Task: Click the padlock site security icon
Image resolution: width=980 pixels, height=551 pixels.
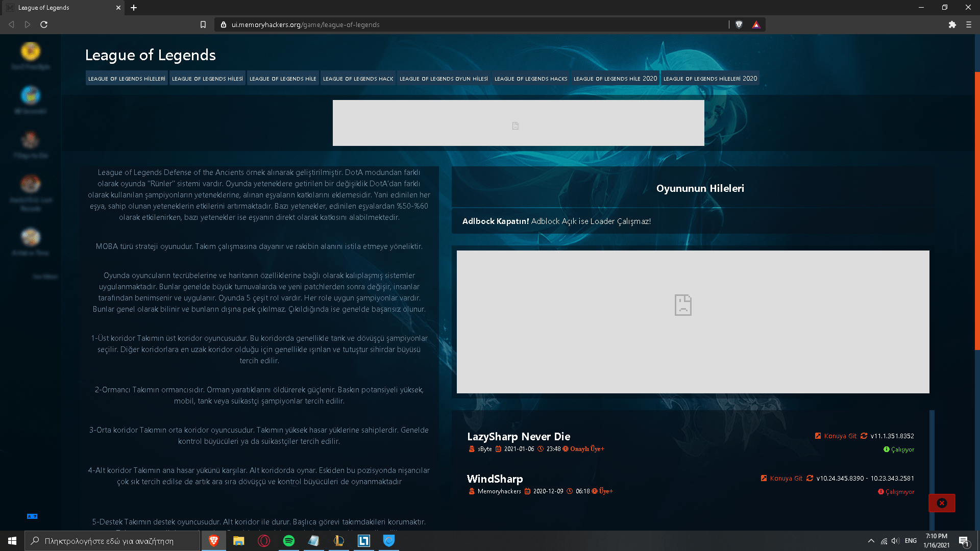Action: [224, 24]
